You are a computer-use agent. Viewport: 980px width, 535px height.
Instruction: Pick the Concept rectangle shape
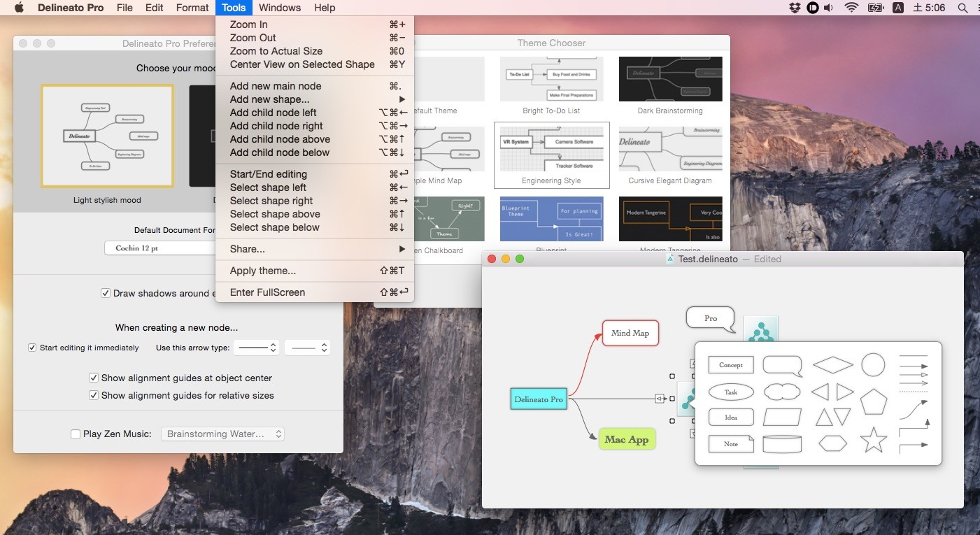(x=731, y=365)
